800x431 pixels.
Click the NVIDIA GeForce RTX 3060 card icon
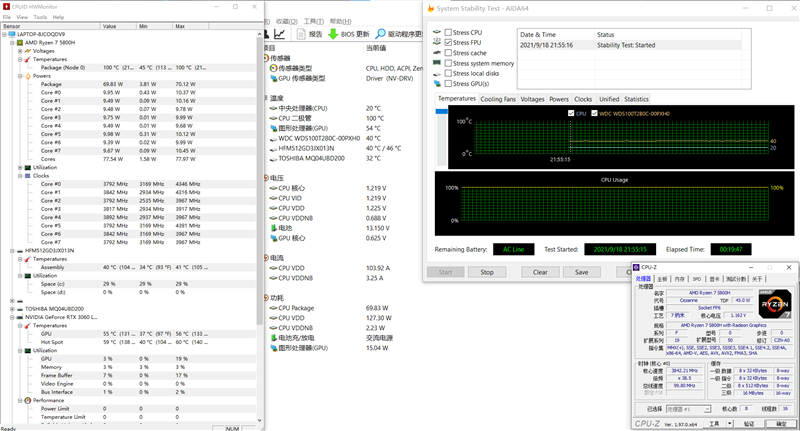pyautogui.click(x=20, y=317)
